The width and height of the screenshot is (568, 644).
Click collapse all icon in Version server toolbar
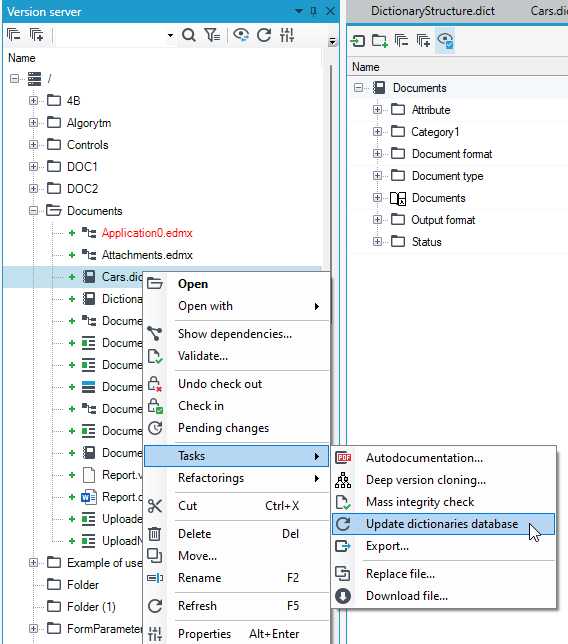14,35
